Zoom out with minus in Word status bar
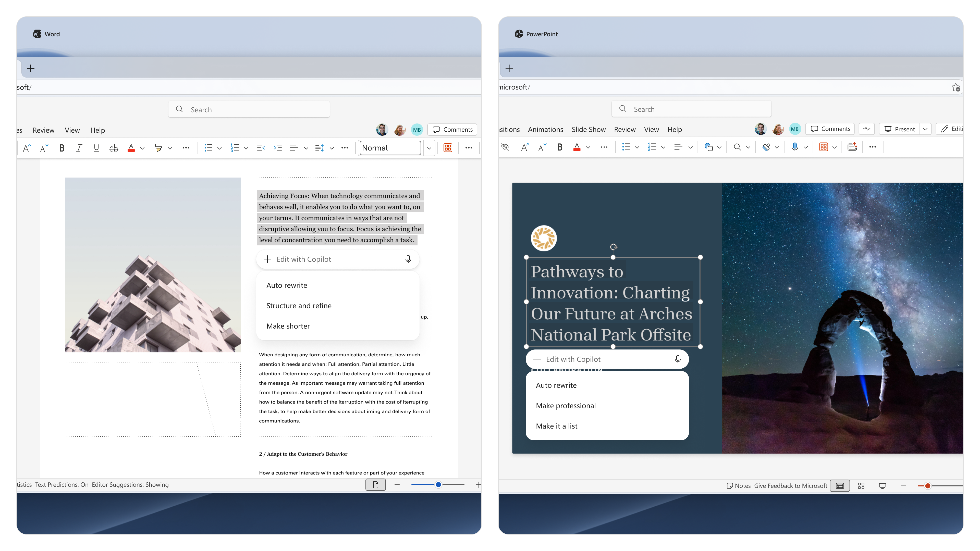The height and width of the screenshot is (551, 980). tap(397, 484)
